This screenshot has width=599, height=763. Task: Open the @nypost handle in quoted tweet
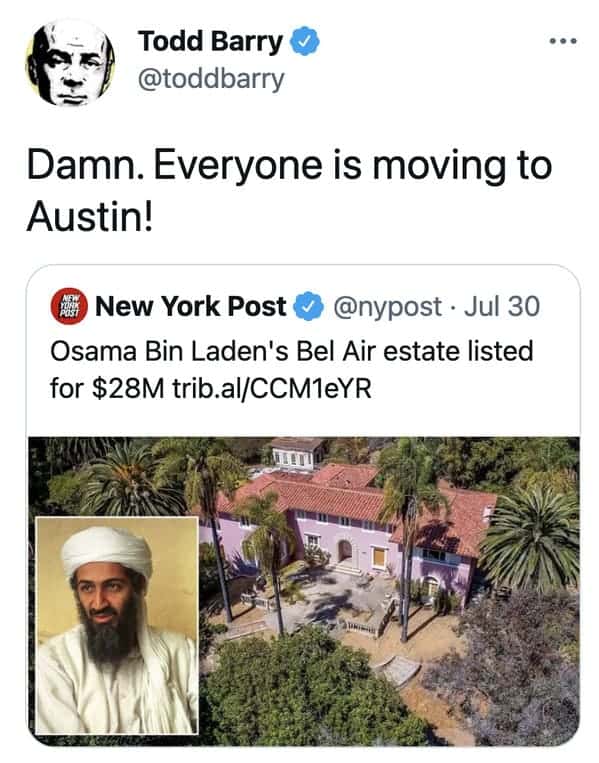click(387, 307)
